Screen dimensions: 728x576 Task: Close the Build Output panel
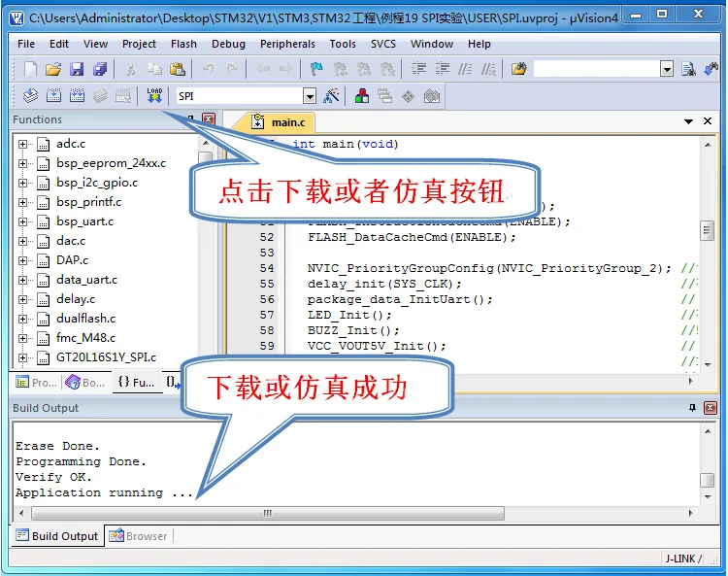point(711,408)
